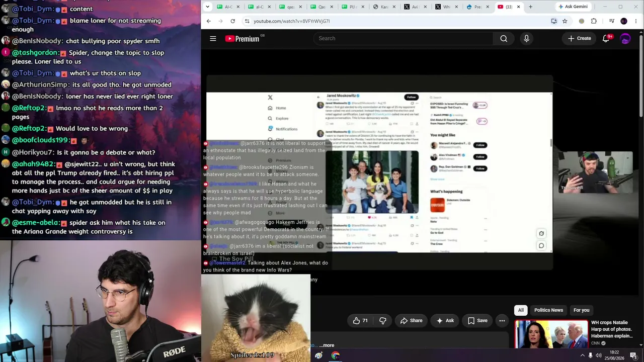644x362 pixels.
Task: Select the For you filter chip
Action: pyautogui.click(x=581, y=310)
